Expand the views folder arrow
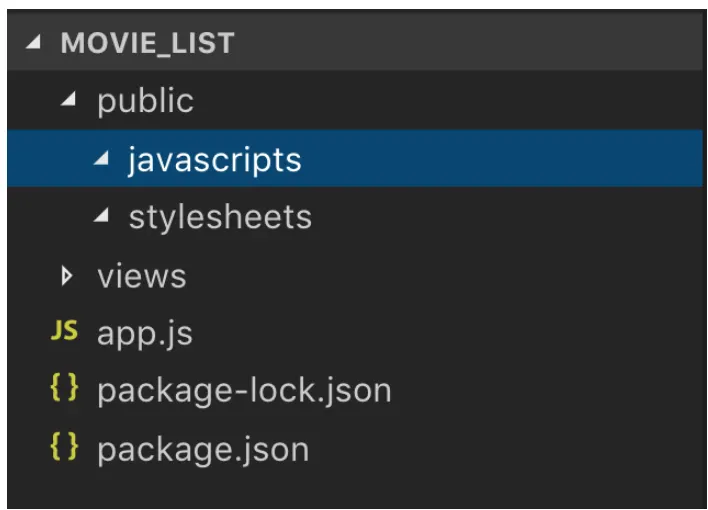Viewport: 708px width, 510px height. tap(68, 275)
